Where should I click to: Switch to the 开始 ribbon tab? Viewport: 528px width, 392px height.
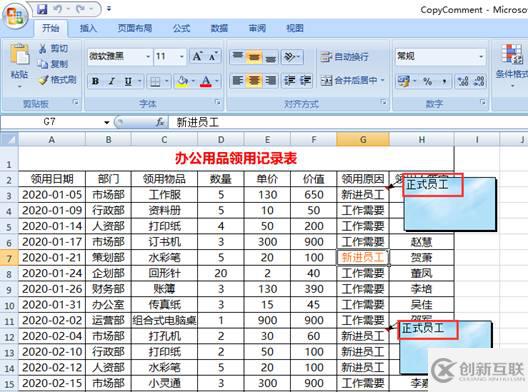coord(51,28)
